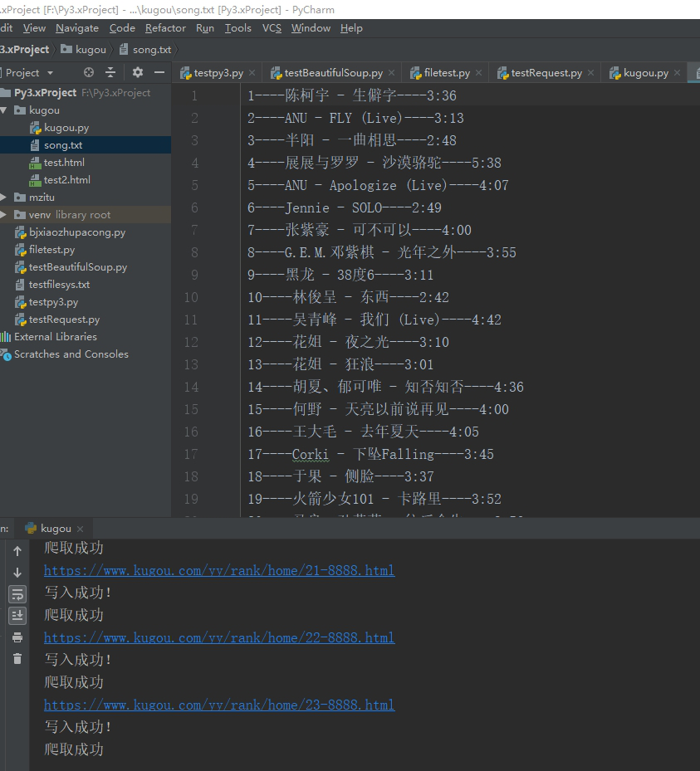Open the Run menu
Screen dimensions: 700x771
tap(205, 28)
